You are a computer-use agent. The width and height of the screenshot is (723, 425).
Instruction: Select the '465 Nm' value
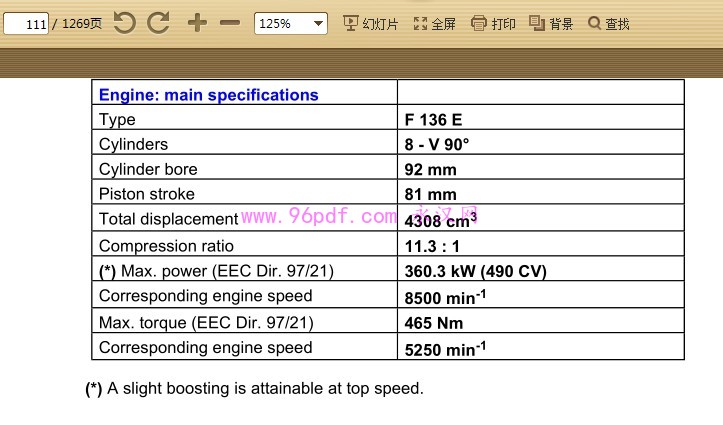pos(434,323)
